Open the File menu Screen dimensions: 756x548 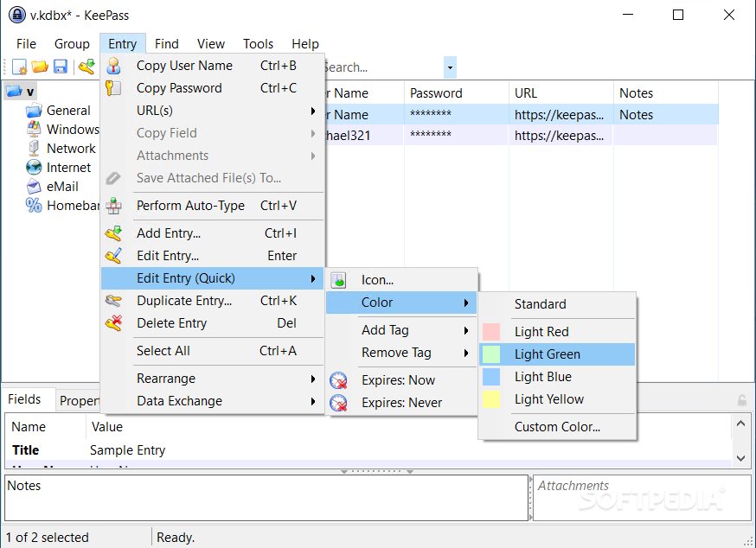click(x=26, y=44)
